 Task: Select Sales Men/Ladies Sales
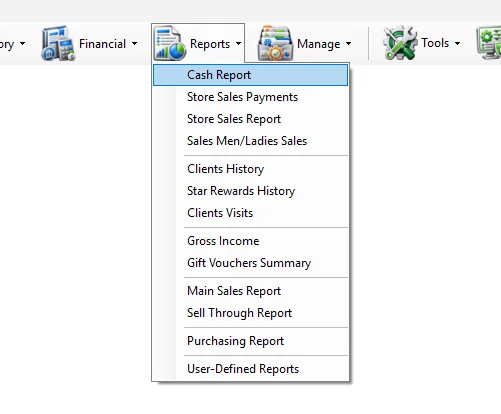(250, 141)
